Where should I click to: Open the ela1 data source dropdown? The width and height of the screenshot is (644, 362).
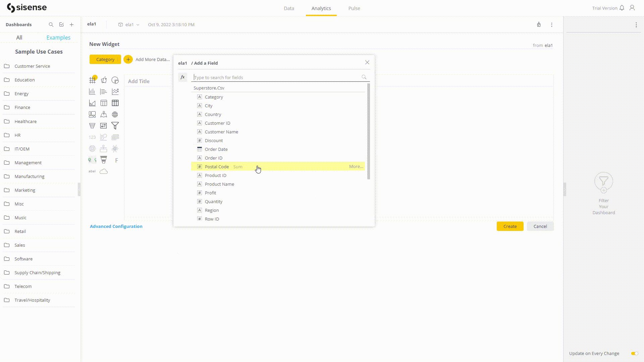[x=128, y=24]
